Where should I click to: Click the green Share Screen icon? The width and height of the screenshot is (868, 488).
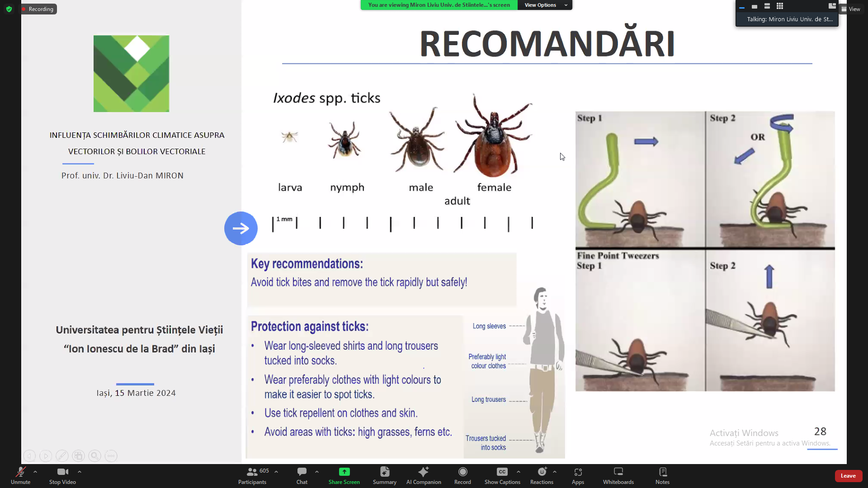pos(344,472)
